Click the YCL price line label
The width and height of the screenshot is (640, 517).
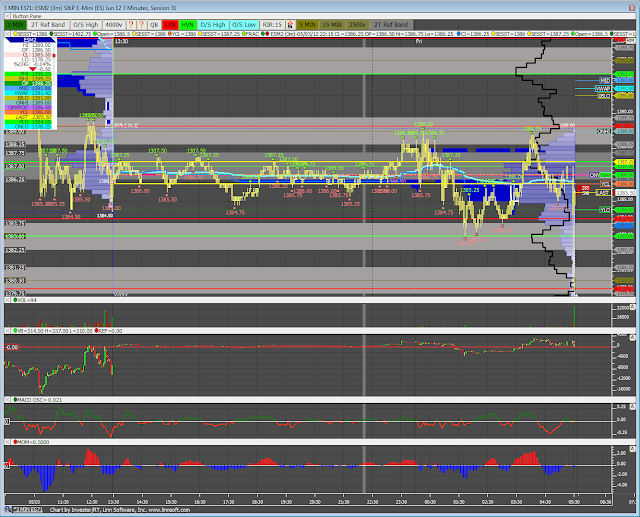pos(605,184)
